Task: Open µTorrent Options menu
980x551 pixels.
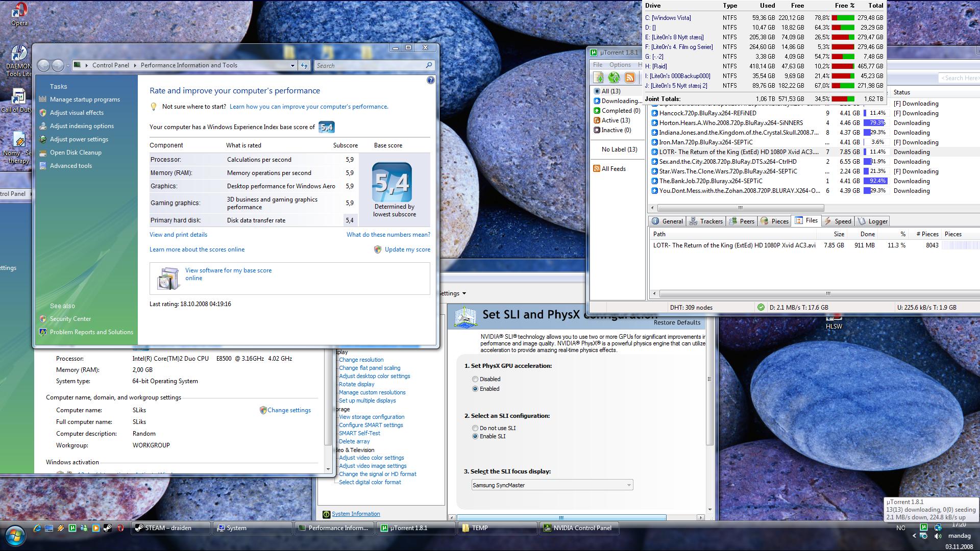Action: pos(620,65)
